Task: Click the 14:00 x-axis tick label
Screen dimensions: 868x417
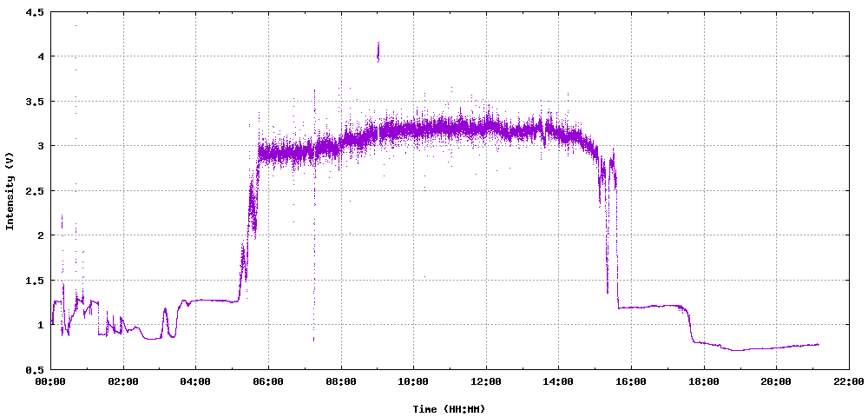Action: tap(558, 381)
